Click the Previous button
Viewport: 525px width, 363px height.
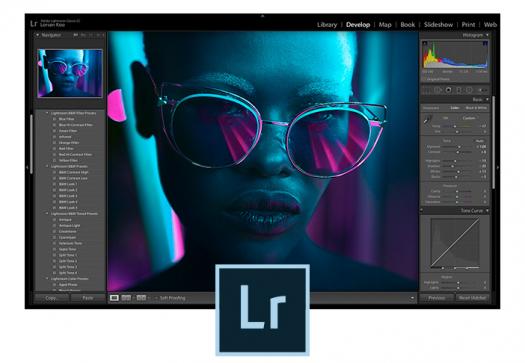tap(437, 298)
